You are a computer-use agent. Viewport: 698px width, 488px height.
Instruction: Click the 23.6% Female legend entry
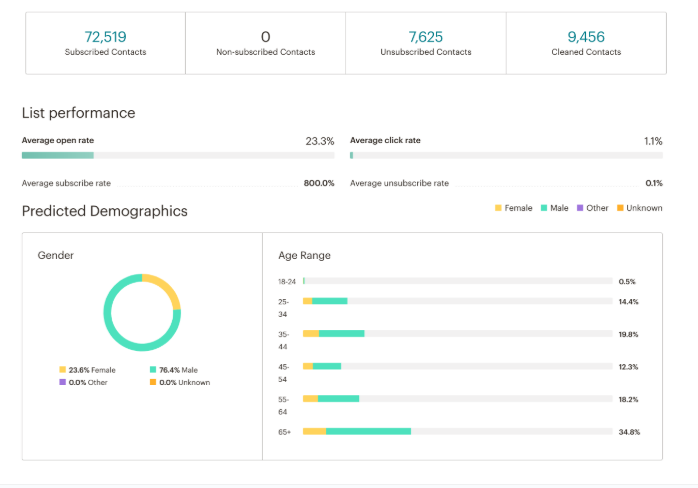(87, 370)
